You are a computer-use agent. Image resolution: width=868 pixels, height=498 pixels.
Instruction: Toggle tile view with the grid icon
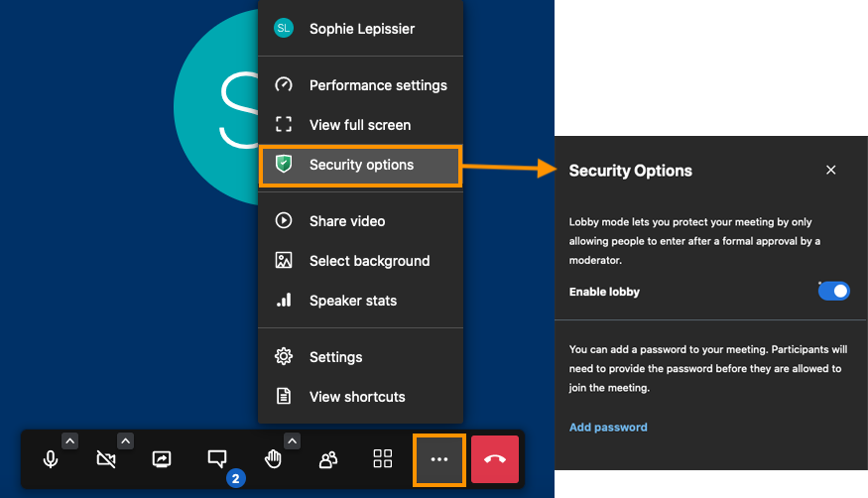(x=383, y=459)
